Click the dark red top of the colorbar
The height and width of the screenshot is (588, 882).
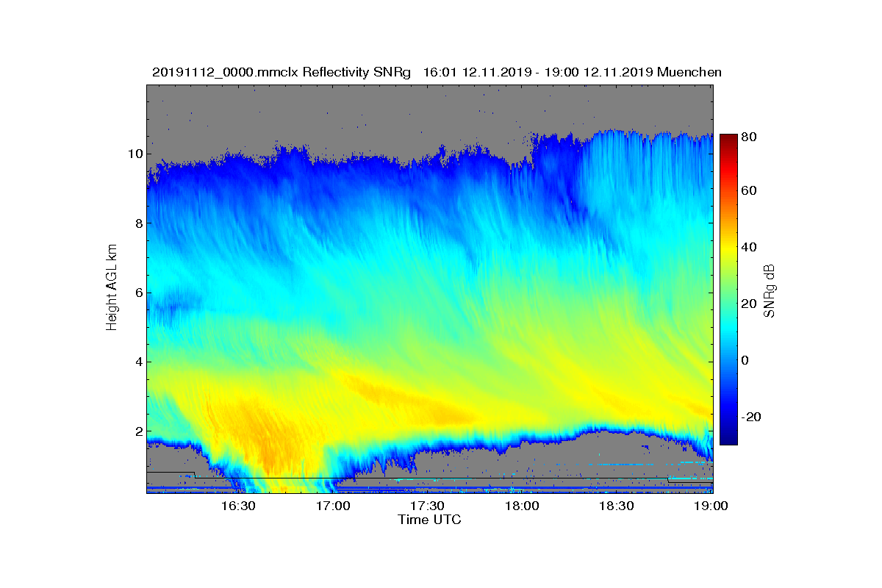click(x=728, y=140)
